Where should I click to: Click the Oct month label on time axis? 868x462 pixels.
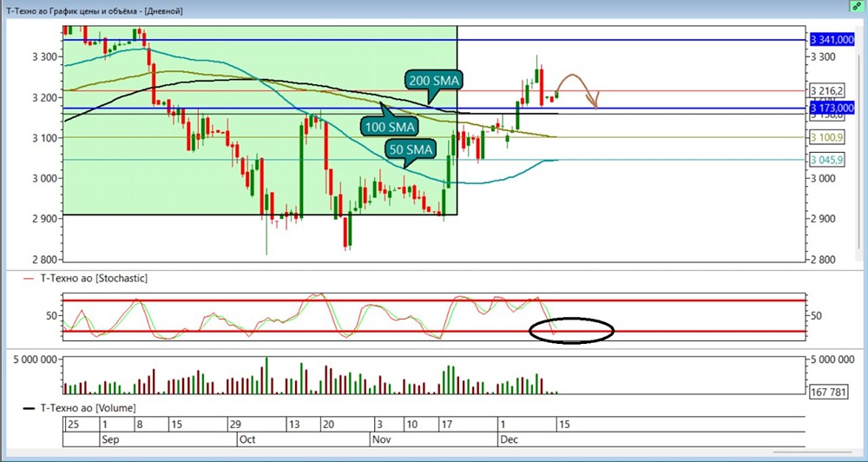coord(247,439)
